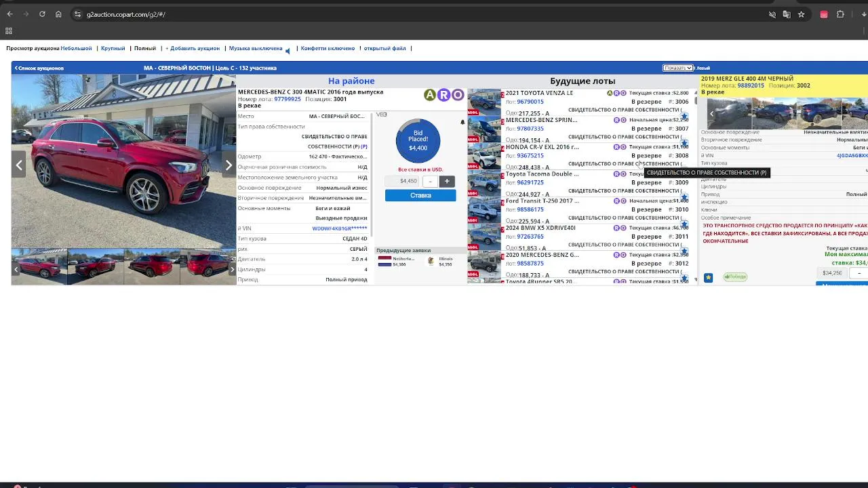Click the Ford Transit lot thumbnail
This screenshot has width=868, height=488.
click(x=484, y=210)
